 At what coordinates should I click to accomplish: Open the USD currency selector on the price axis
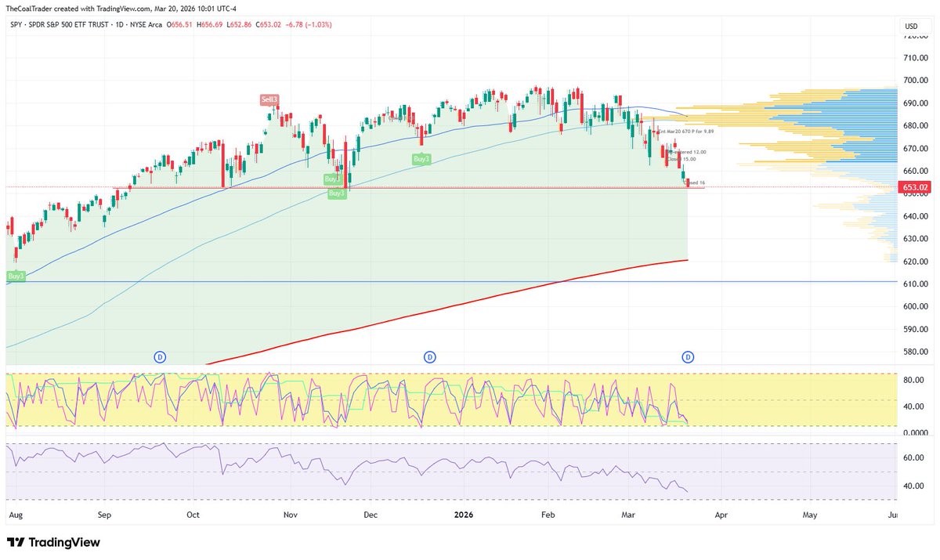coord(911,27)
